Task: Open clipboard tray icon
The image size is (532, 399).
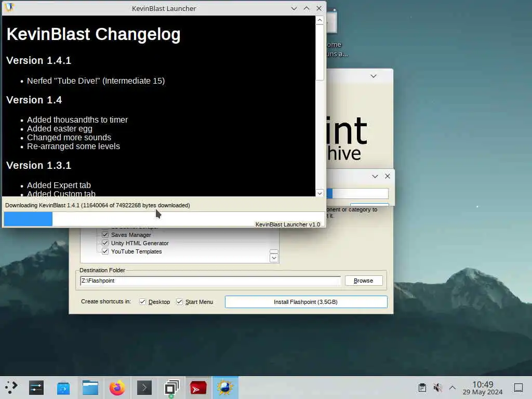Action: pyautogui.click(x=422, y=388)
